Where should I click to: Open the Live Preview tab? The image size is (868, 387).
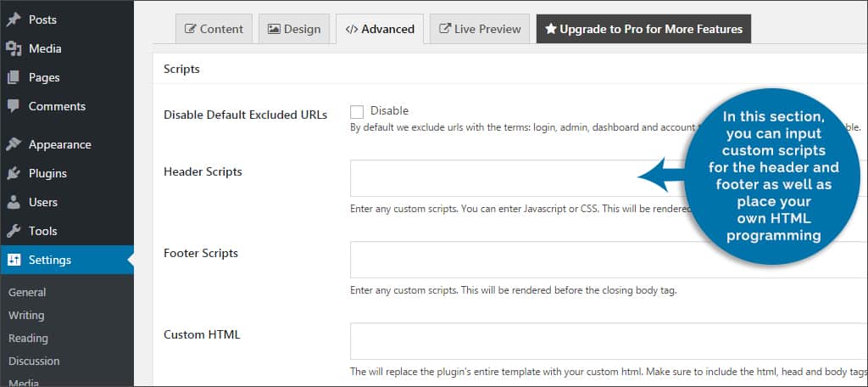[x=480, y=29]
